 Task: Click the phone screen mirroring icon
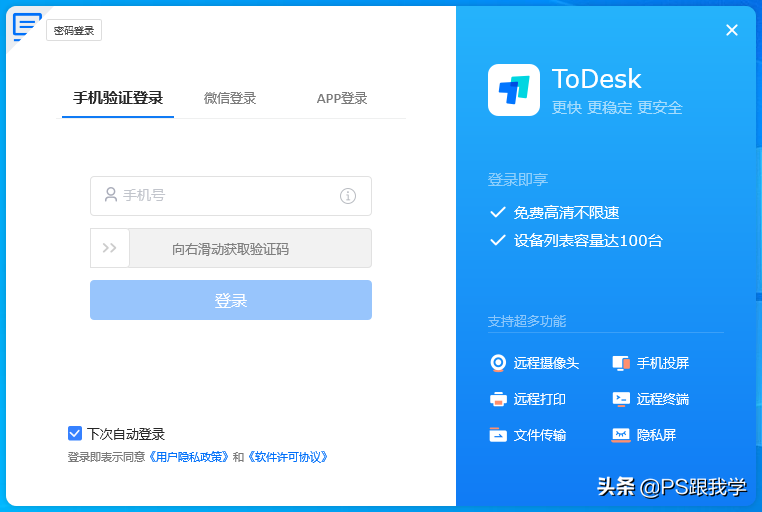(621, 363)
